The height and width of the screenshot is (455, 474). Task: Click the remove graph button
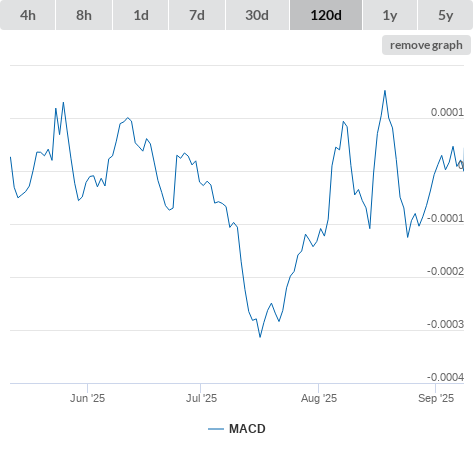click(x=426, y=45)
